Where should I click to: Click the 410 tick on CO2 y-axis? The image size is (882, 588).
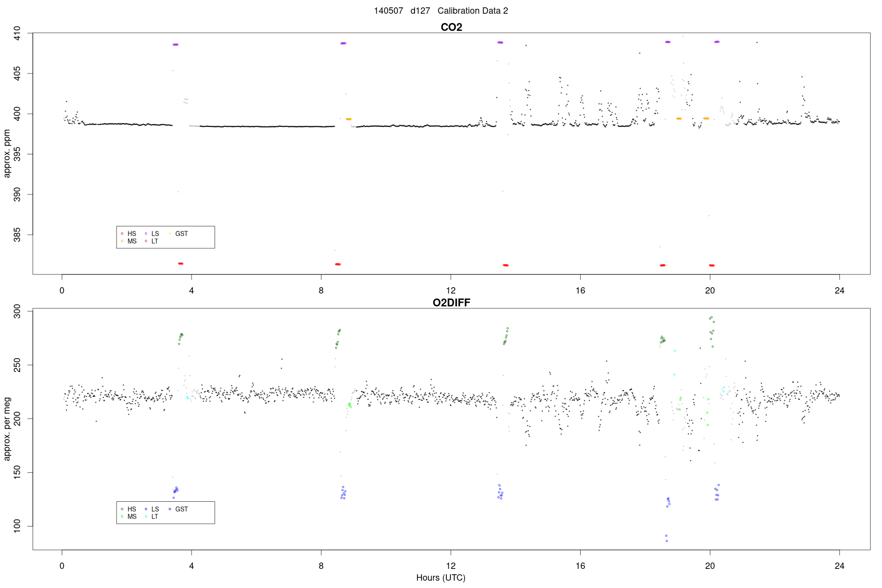click(17, 33)
